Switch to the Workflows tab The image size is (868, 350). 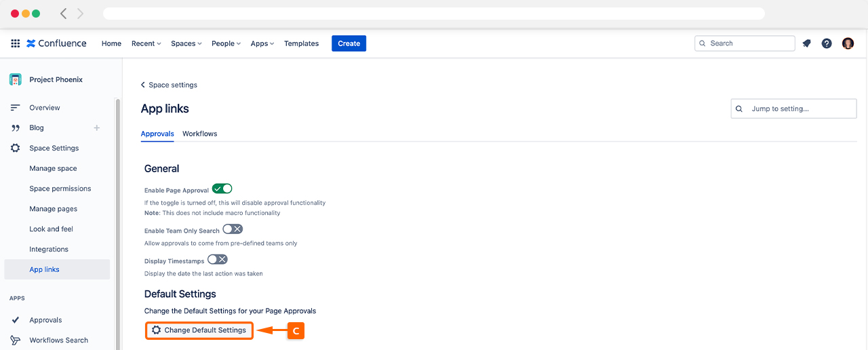tap(199, 134)
